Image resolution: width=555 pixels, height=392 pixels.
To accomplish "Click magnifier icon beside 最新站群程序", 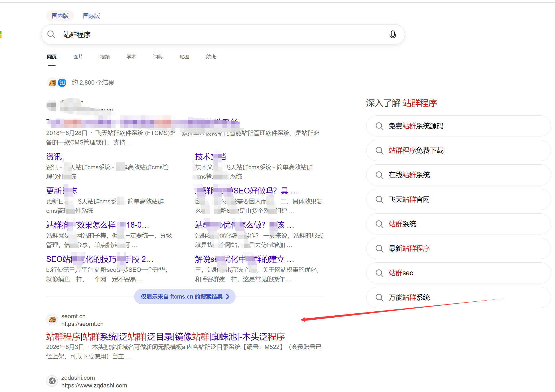I will pyautogui.click(x=379, y=248).
